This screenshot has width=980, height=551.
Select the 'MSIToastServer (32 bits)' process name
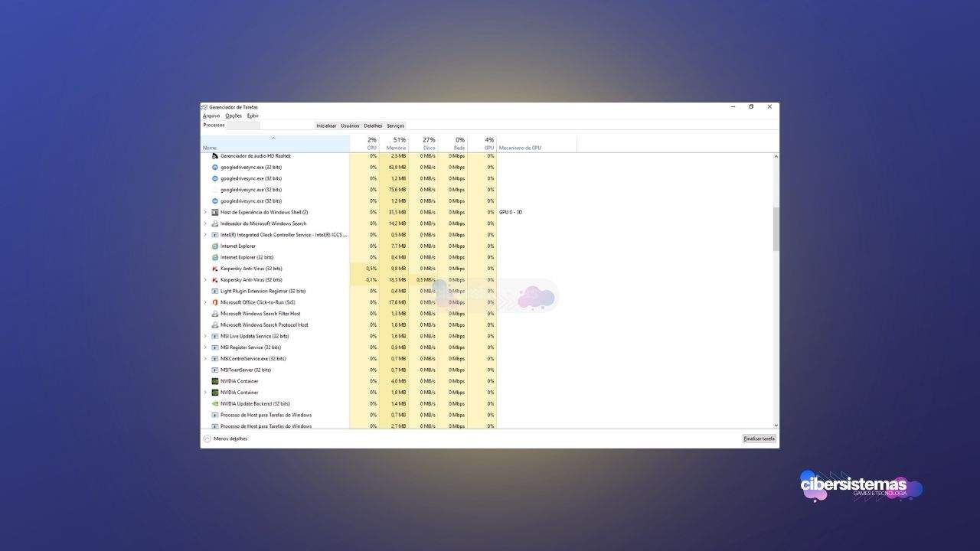246,370
